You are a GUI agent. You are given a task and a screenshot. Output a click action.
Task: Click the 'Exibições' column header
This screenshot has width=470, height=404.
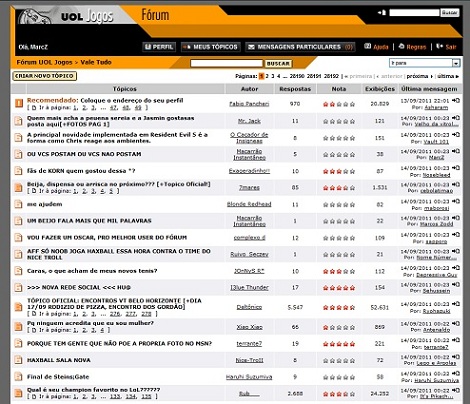click(380, 89)
